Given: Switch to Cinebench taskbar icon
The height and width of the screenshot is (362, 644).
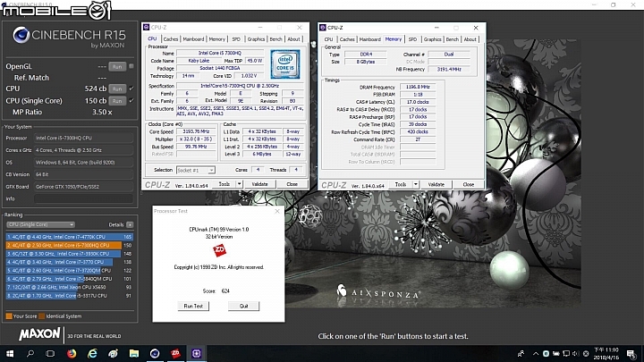Looking at the screenshot, I should (x=155, y=353).
